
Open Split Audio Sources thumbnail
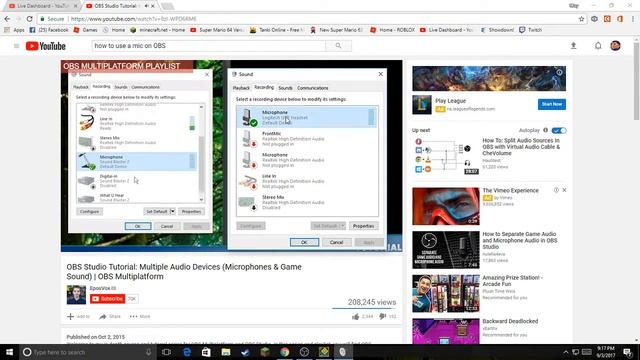pyautogui.click(x=446, y=156)
